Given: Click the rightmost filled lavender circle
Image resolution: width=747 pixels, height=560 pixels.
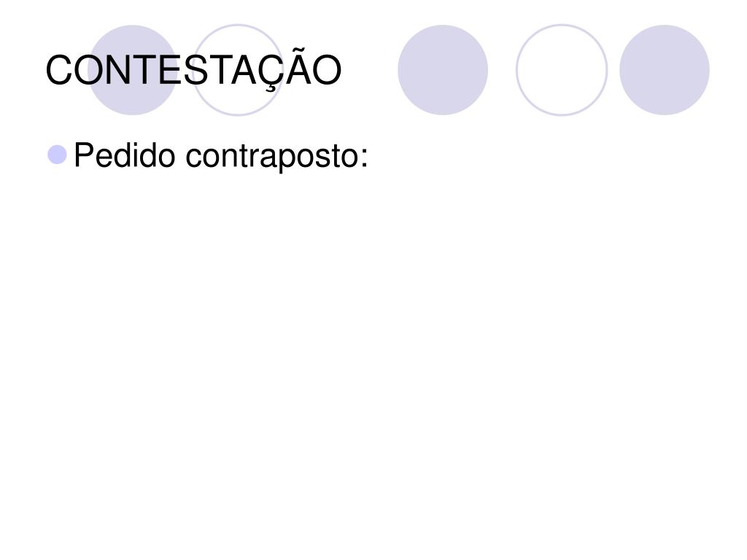Looking at the screenshot, I should click(x=665, y=70).
